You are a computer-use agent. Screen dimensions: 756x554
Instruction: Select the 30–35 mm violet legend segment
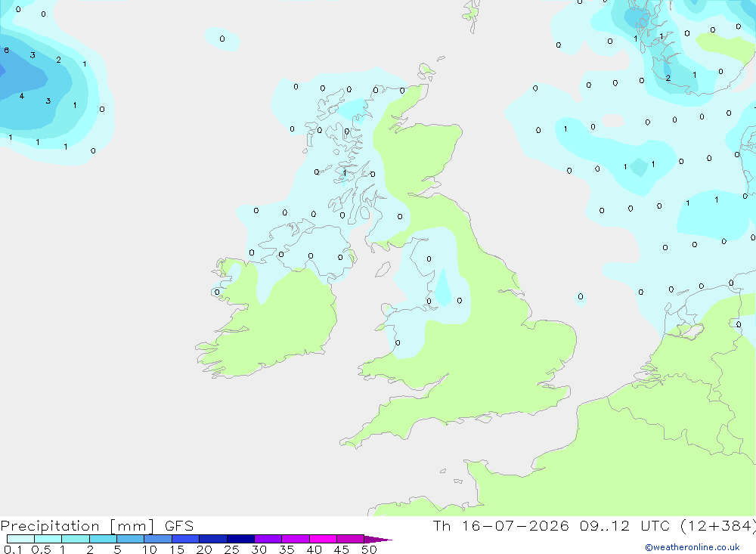coord(268,539)
